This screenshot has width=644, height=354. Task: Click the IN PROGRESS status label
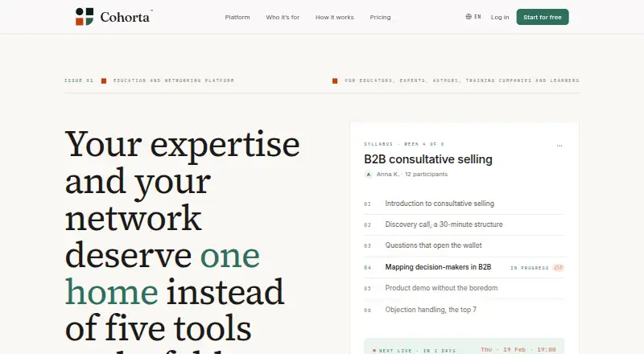click(x=530, y=268)
